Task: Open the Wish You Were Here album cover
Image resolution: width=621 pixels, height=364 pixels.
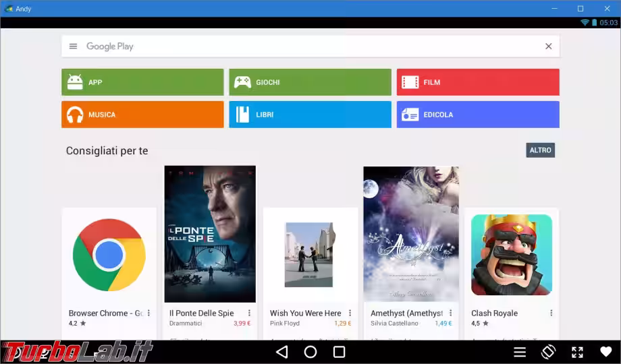Action: tap(310, 254)
